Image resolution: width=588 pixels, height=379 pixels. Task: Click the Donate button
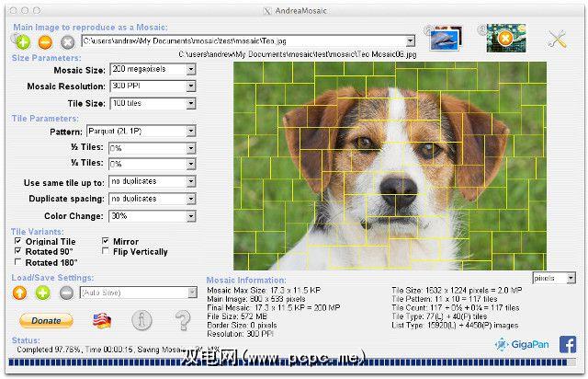point(46,320)
